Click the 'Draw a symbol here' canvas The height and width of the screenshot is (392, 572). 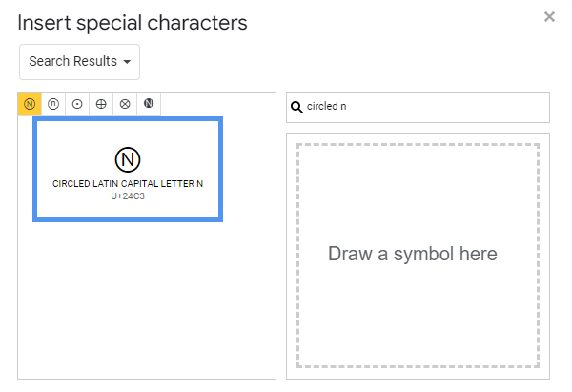point(418,256)
